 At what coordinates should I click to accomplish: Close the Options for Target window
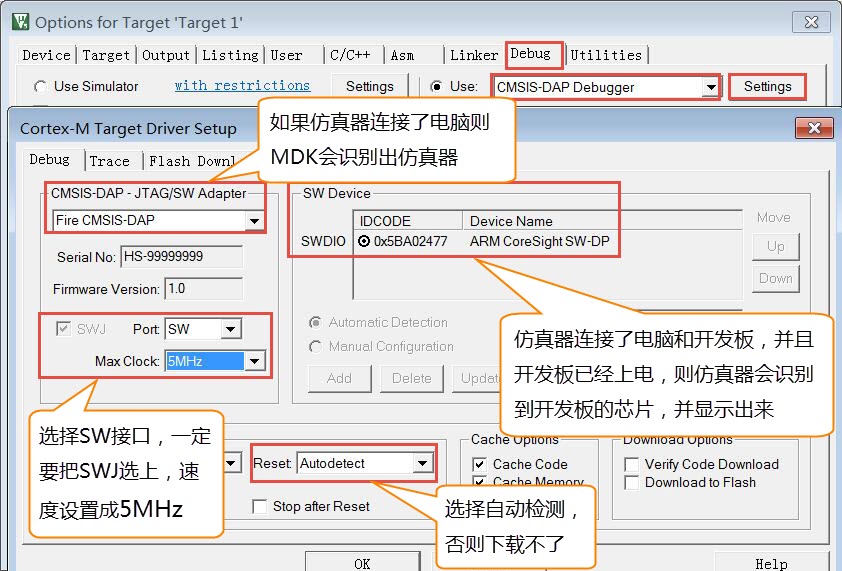(x=811, y=22)
